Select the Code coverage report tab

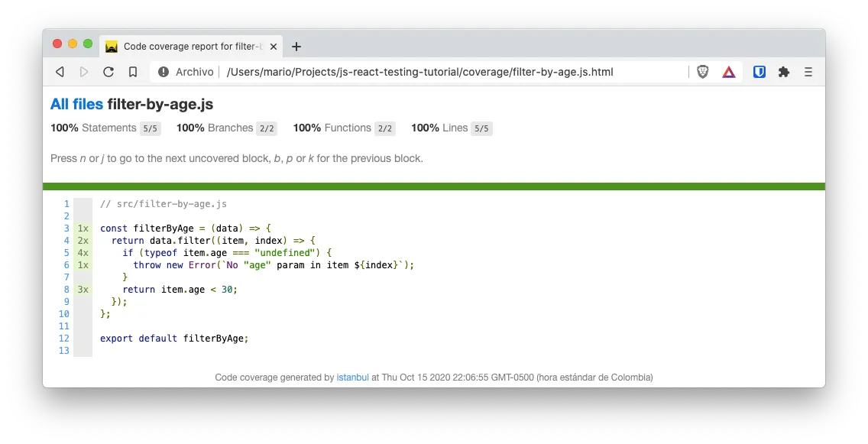click(191, 47)
